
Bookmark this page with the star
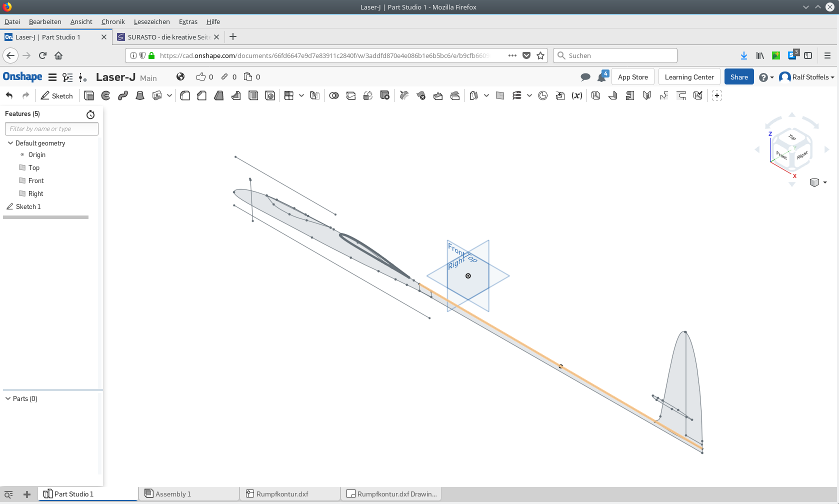[540, 55]
